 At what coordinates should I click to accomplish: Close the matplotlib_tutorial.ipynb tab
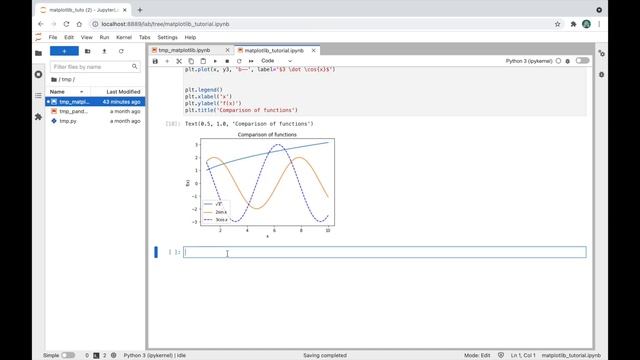(313, 50)
